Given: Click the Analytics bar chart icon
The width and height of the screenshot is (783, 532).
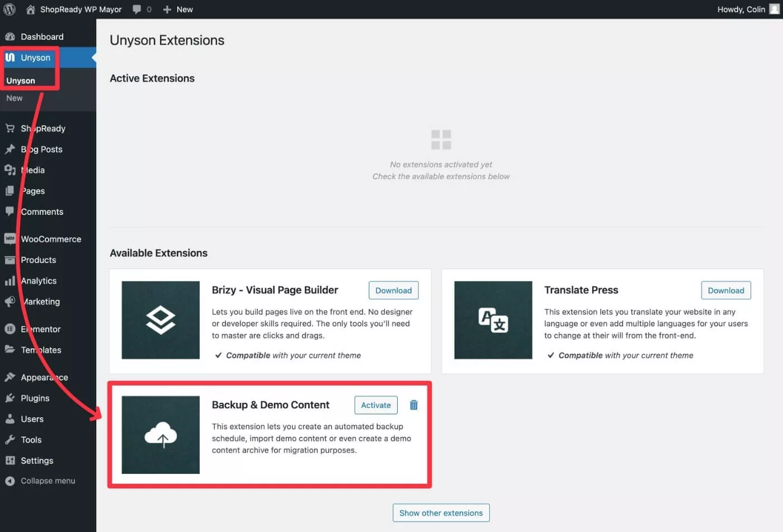Looking at the screenshot, I should (x=10, y=281).
